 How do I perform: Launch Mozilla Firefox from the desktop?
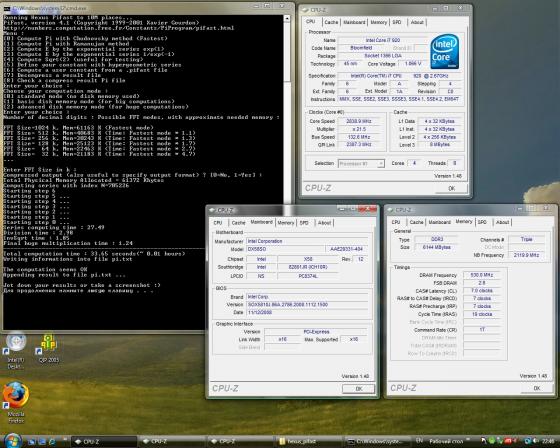coord(15,402)
